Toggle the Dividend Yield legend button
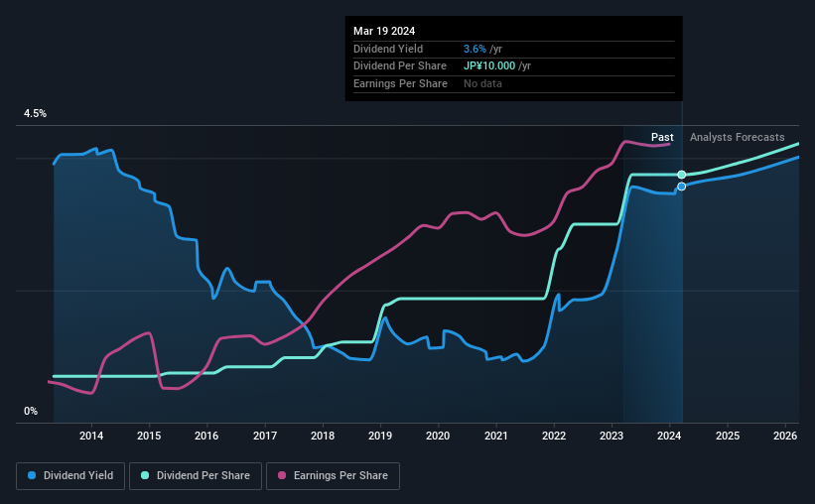Viewport: 815px width, 504px height. point(70,476)
